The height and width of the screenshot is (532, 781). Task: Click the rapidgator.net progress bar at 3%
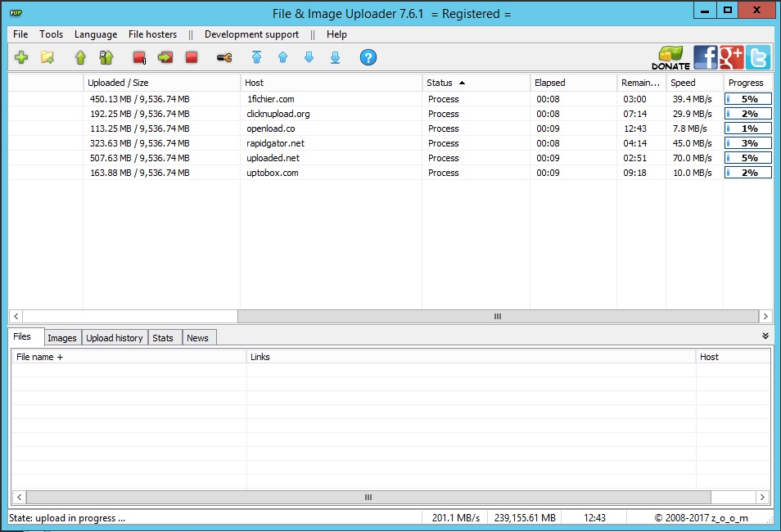[x=748, y=143]
